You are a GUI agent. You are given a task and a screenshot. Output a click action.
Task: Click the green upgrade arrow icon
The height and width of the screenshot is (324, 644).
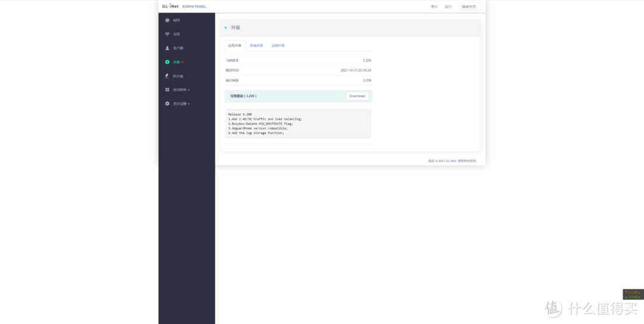click(168, 62)
